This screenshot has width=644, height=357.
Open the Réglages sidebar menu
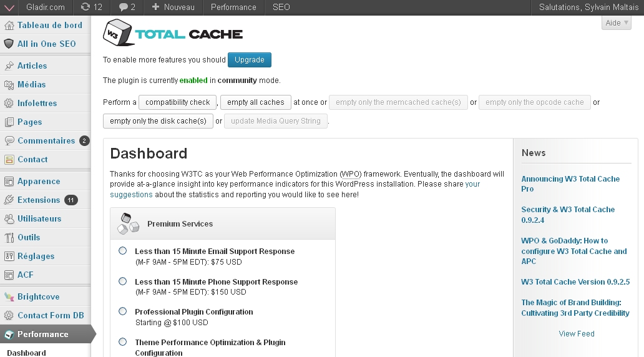click(x=36, y=257)
